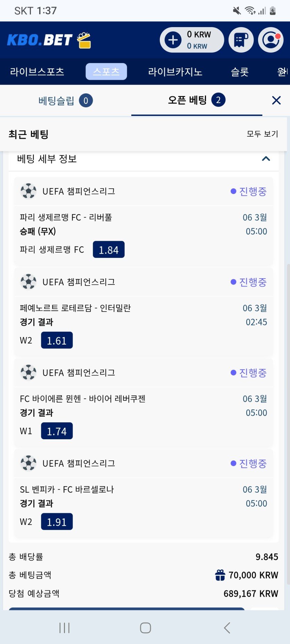Screen dimensions: 290x644
Task: Open 라이브스포츠 menu
Action: coord(37,72)
